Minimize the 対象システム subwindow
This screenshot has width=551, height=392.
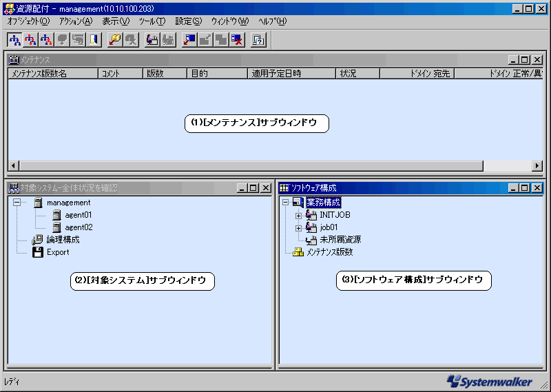(241, 188)
